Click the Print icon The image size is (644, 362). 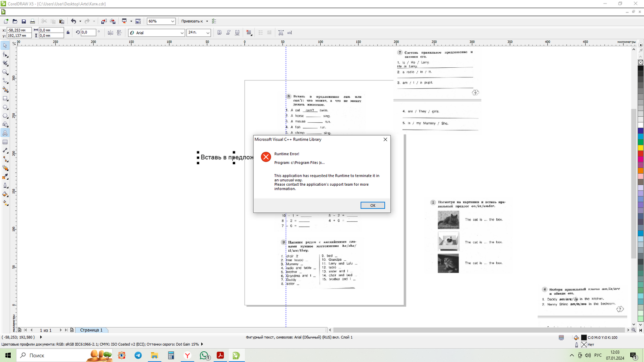coord(32,21)
